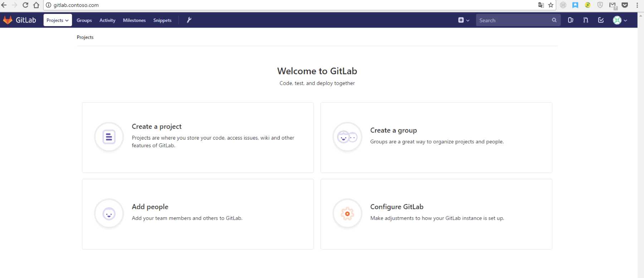Open the Create a group card
The width and height of the screenshot is (644, 278).
coord(436,138)
